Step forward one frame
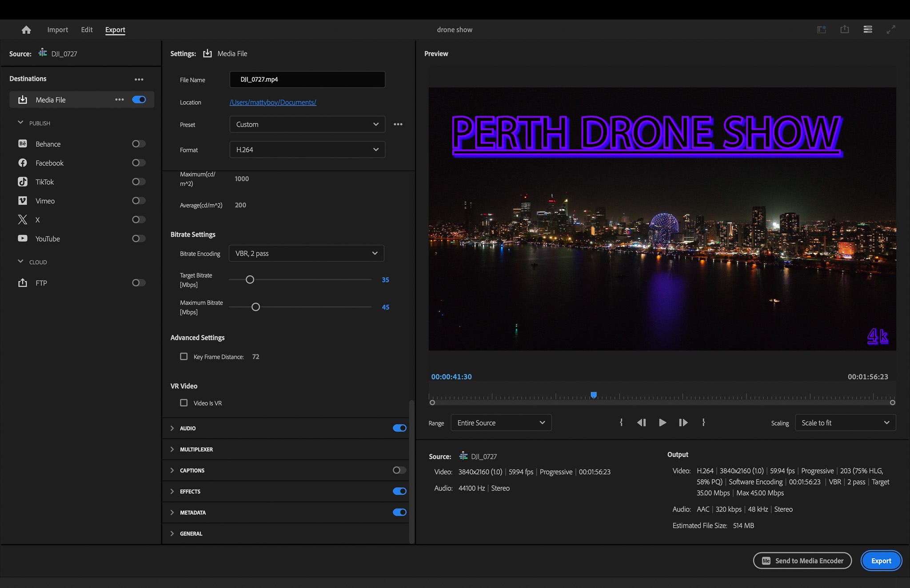 point(683,422)
